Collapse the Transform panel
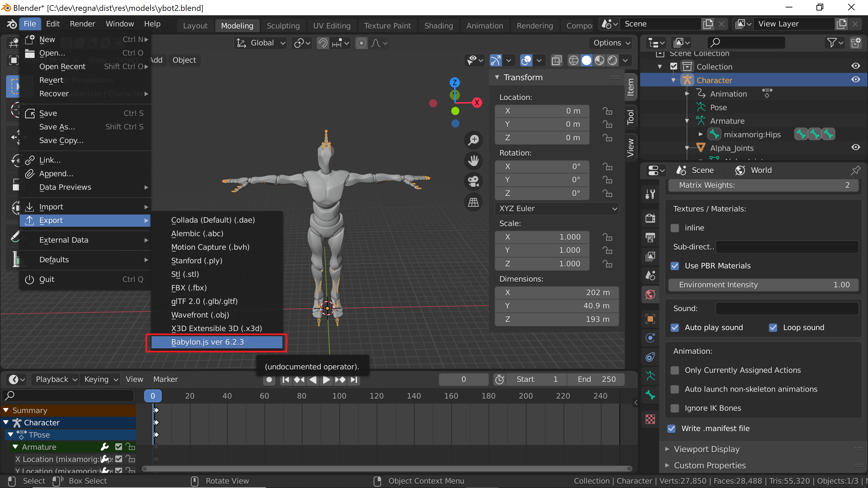This screenshot has width=868, height=488. [x=497, y=77]
